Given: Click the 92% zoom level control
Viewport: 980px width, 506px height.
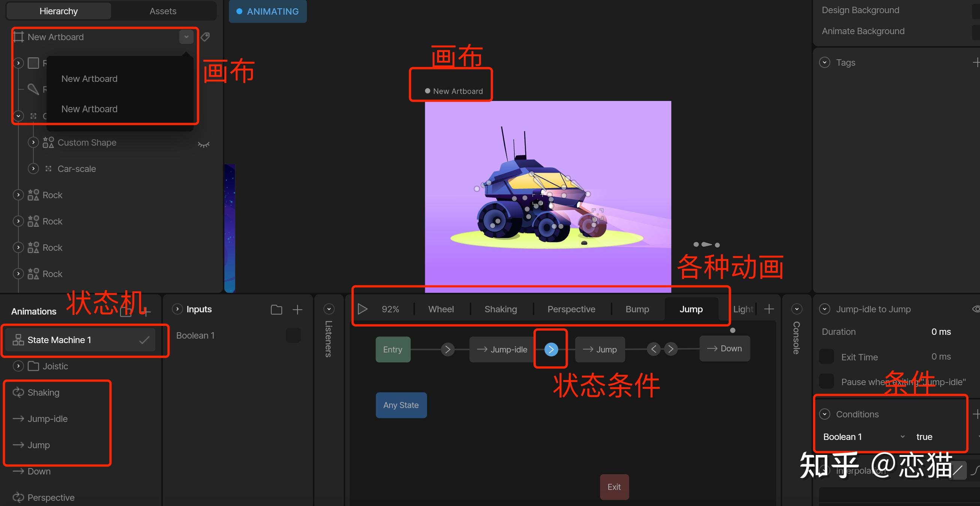Looking at the screenshot, I should coord(390,309).
